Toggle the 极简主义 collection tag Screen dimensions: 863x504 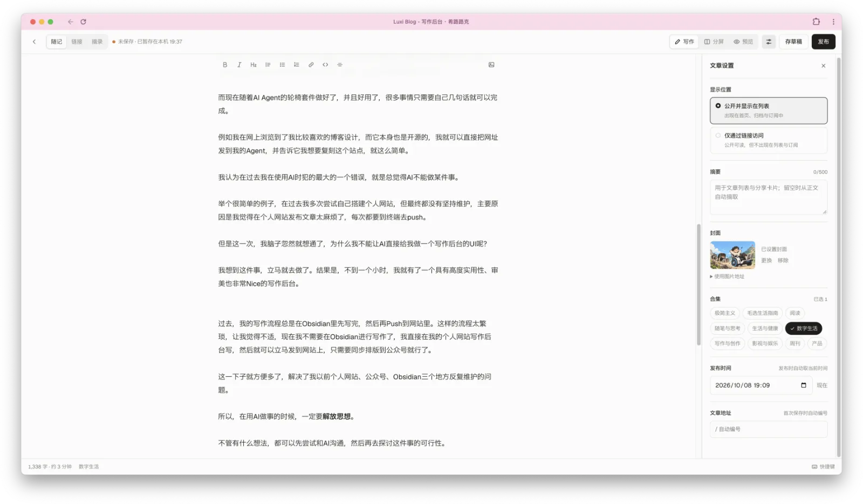coord(725,313)
